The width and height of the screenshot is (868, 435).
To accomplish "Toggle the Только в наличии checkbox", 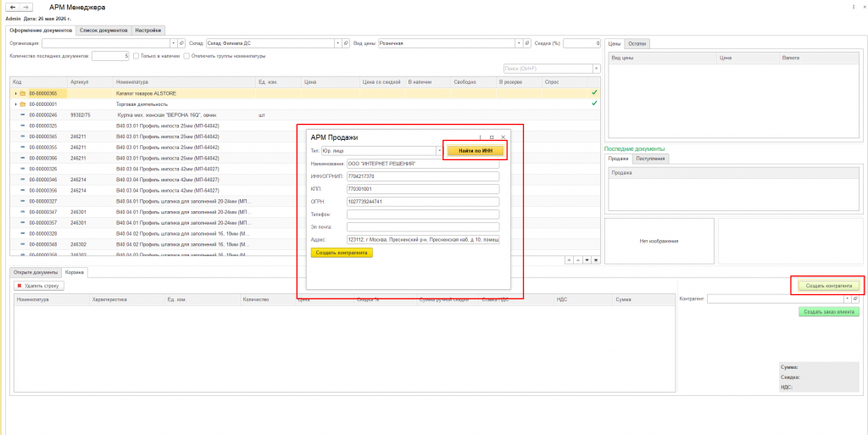I will [136, 56].
